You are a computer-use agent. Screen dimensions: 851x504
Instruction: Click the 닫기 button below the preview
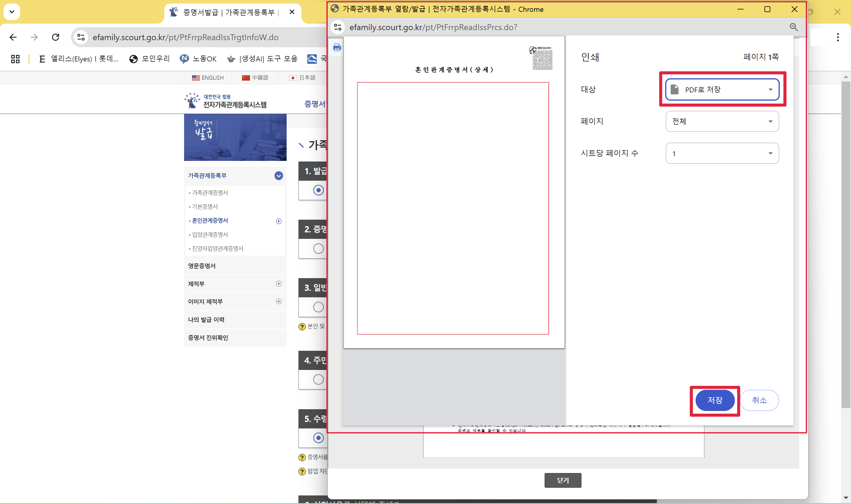click(x=563, y=480)
